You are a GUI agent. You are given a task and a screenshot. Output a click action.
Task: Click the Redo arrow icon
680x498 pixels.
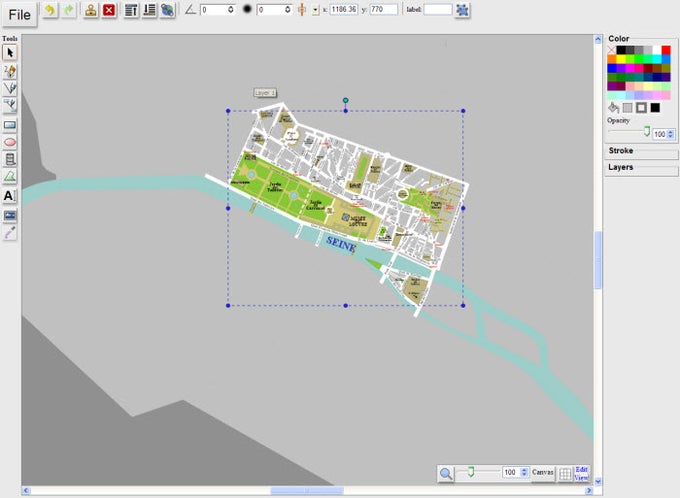68,10
